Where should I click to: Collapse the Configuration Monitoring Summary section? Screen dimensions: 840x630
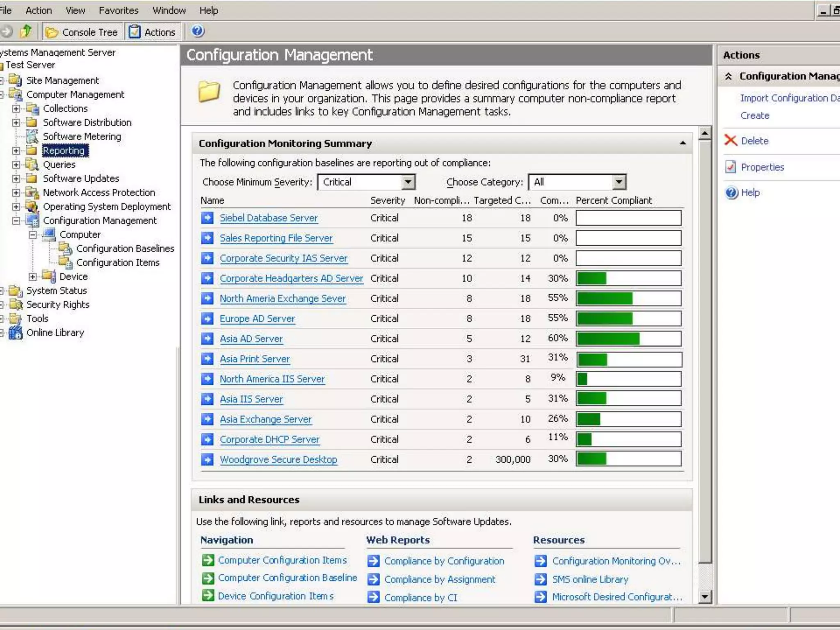[682, 143]
